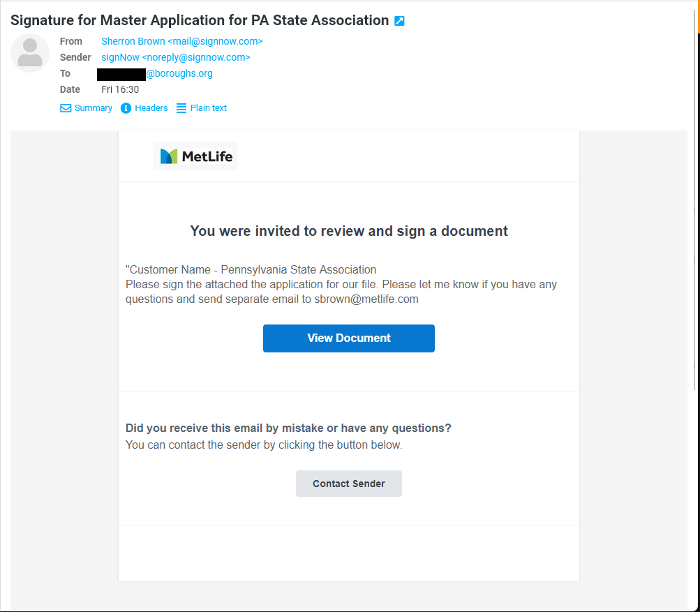Click the sender avatar placeholder
The width and height of the screenshot is (700, 612).
pyautogui.click(x=30, y=52)
